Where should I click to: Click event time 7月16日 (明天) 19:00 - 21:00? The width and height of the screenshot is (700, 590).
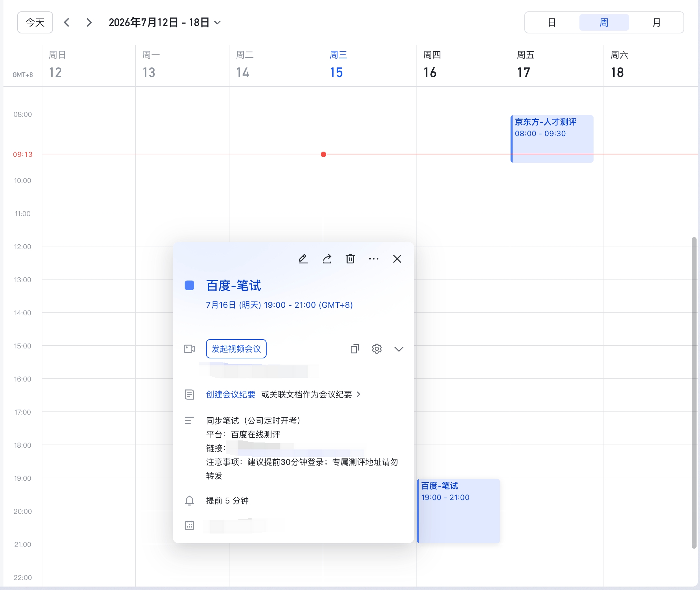[x=279, y=305]
